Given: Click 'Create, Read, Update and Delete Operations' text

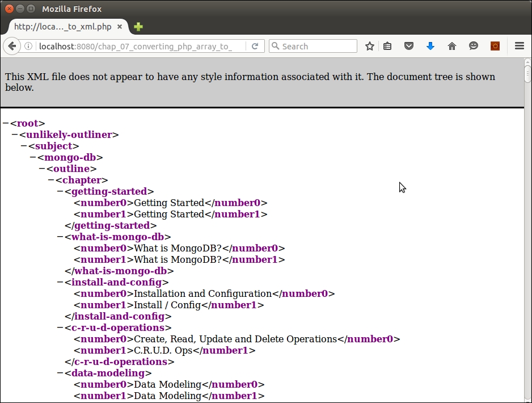Looking at the screenshot, I should pyautogui.click(x=235, y=339).
